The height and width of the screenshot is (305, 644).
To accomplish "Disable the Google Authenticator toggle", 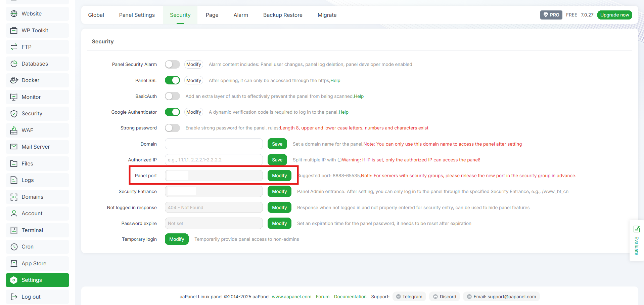I will (x=172, y=112).
